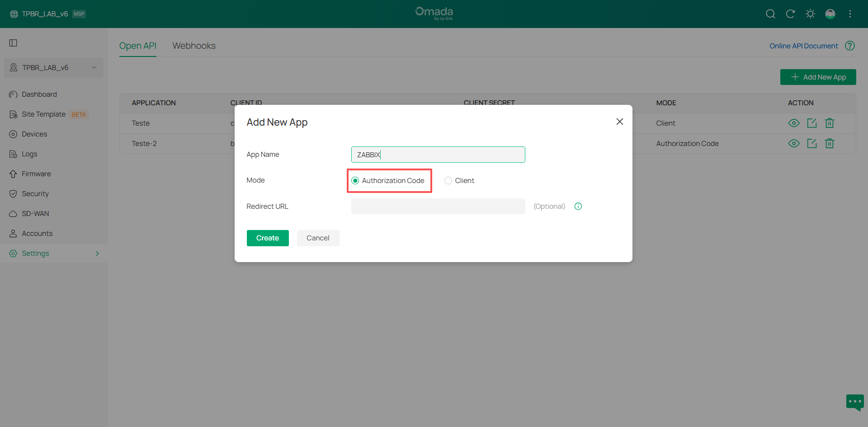Image resolution: width=868 pixels, height=427 pixels.
Task: Click the refresh icon in header
Action: coord(790,14)
